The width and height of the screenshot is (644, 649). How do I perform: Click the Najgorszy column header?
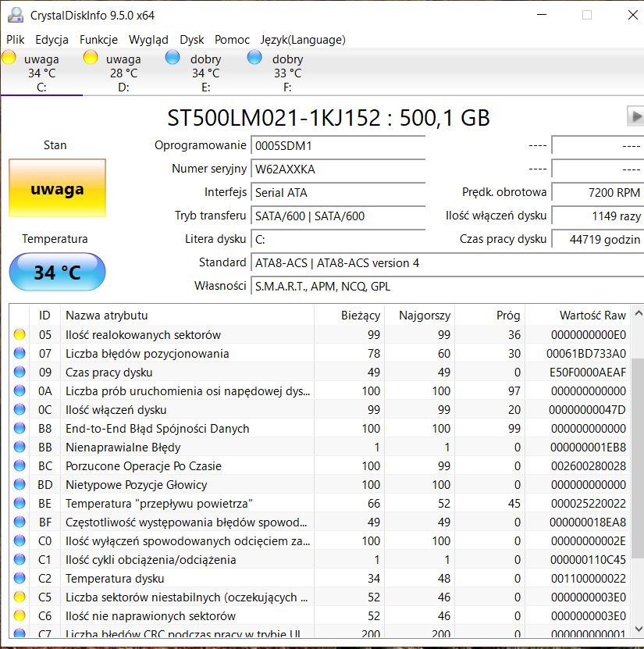(x=420, y=316)
